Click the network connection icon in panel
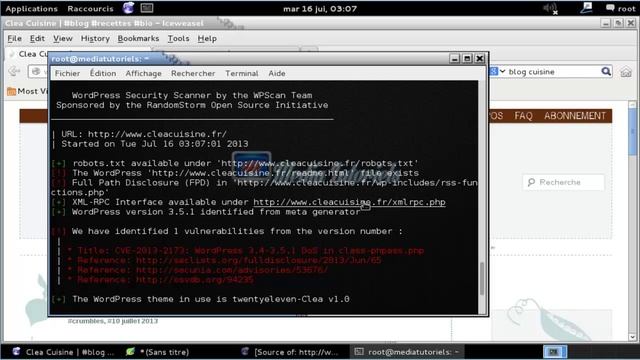 [x=586, y=8]
